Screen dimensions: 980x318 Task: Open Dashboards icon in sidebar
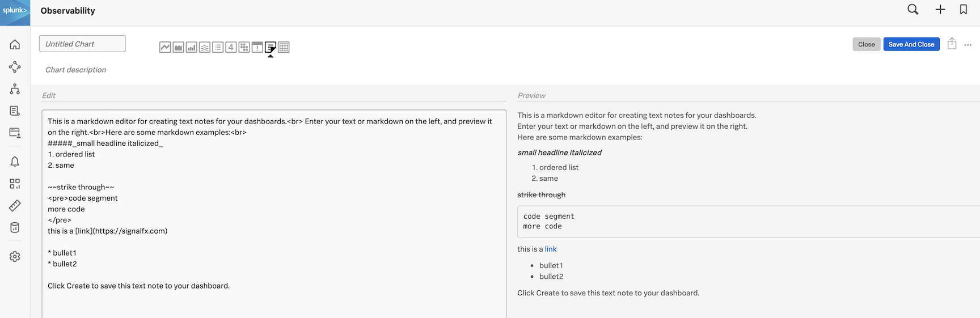tap(15, 184)
